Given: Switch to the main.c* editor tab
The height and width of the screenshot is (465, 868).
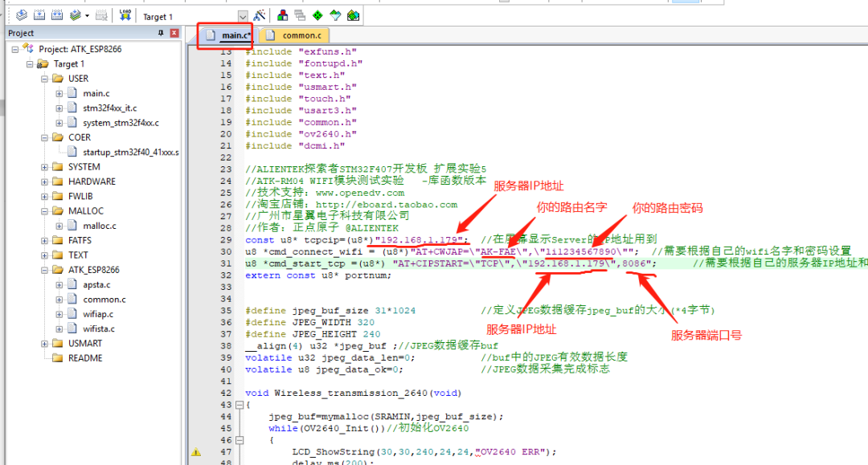Looking at the screenshot, I should [228, 35].
